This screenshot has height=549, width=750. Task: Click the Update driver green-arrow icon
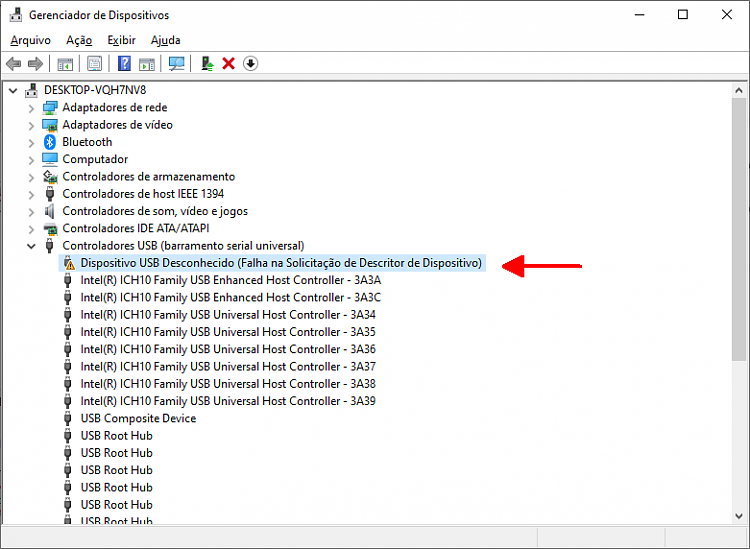pyautogui.click(x=207, y=64)
